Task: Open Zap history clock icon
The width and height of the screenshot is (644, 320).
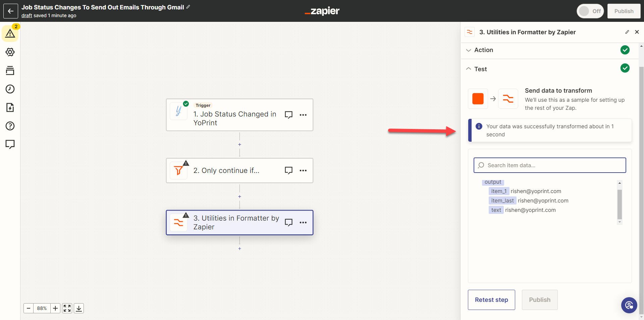Action: pyautogui.click(x=10, y=89)
